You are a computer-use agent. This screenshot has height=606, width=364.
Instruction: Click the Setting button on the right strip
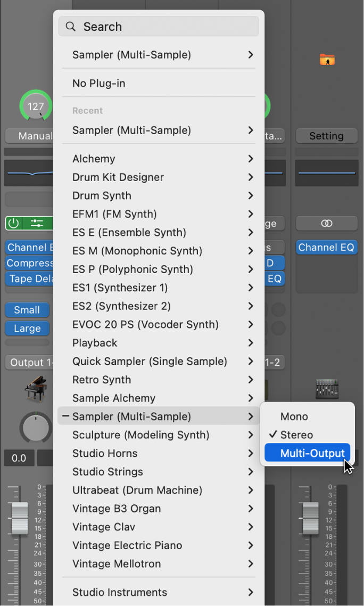(327, 136)
